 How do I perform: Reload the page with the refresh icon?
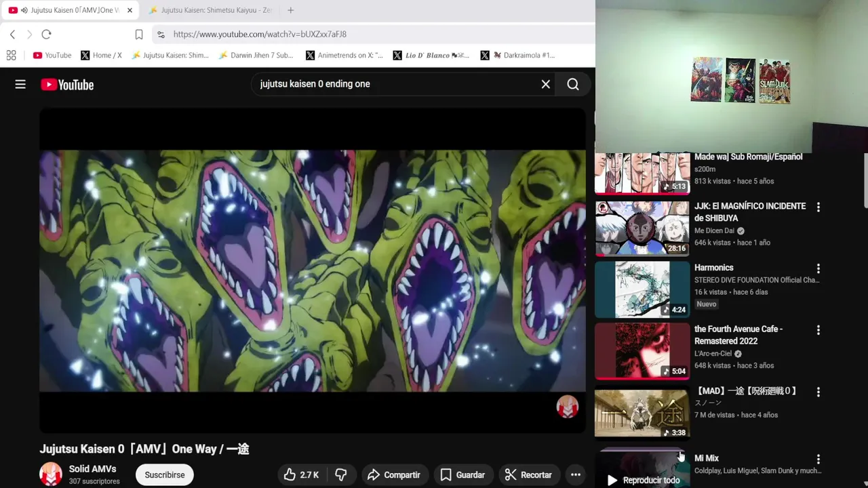point(46,34)
